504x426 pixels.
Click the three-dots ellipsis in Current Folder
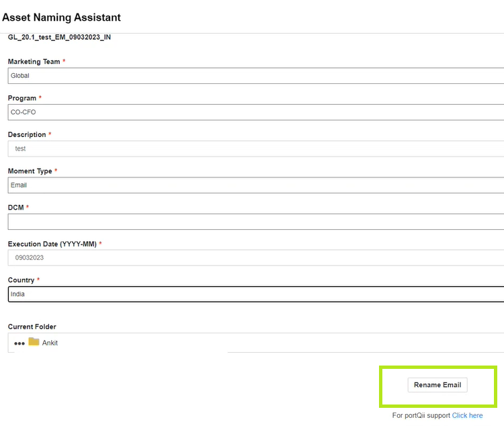pos(19,343)
